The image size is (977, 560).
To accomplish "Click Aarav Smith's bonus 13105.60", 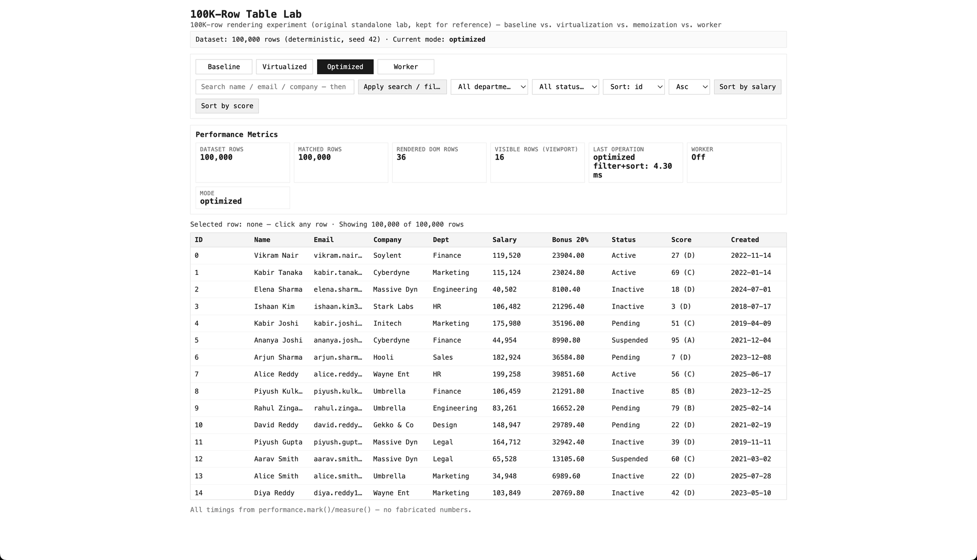I will [568, 459].
